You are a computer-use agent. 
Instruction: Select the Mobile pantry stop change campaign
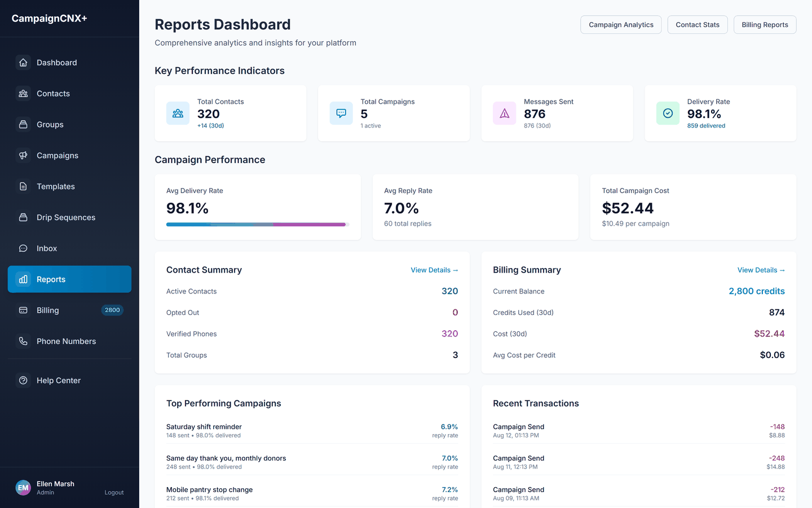312,494
